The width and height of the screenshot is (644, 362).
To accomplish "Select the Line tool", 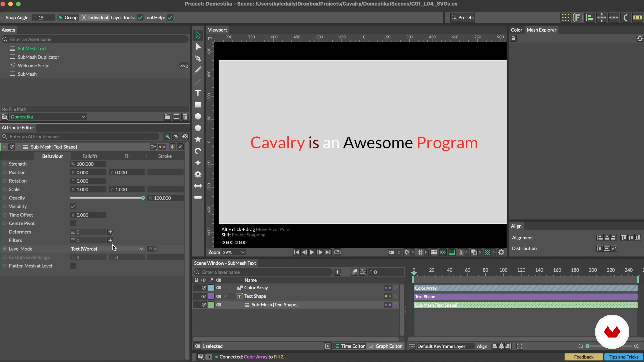I will click(x=198, y=82).
